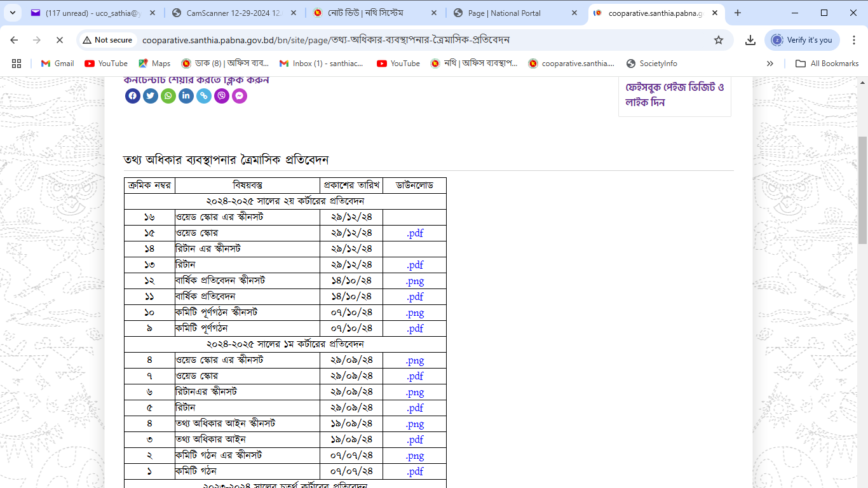This screenshot has width=868, height=488.
Task: Switch to the CamScanner tab
Action: [229, 13]
